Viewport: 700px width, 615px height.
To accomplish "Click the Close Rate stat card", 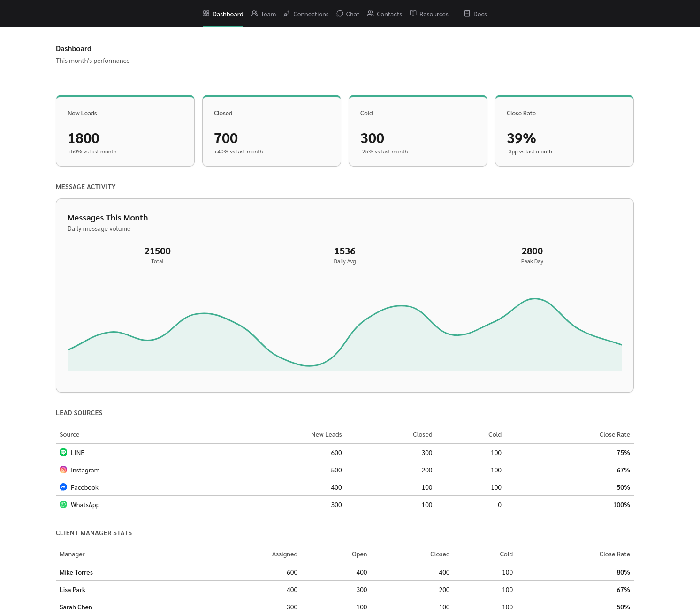I will tap(564, 130).
